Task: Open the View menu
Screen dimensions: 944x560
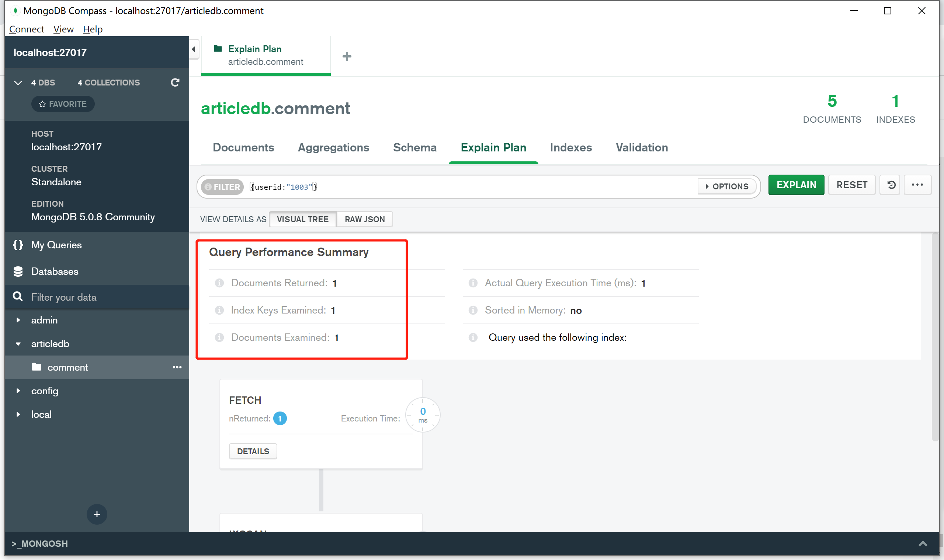Action: [x=63, y=29]
